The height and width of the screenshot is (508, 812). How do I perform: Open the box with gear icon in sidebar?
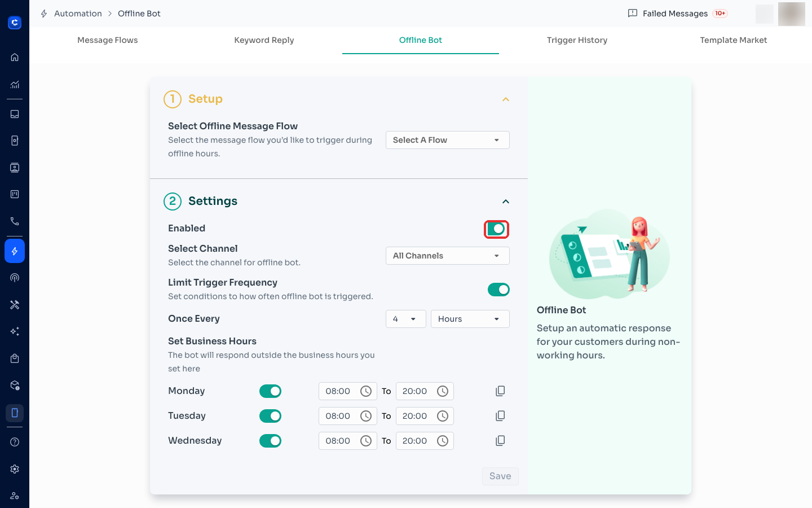coord(15,386)
